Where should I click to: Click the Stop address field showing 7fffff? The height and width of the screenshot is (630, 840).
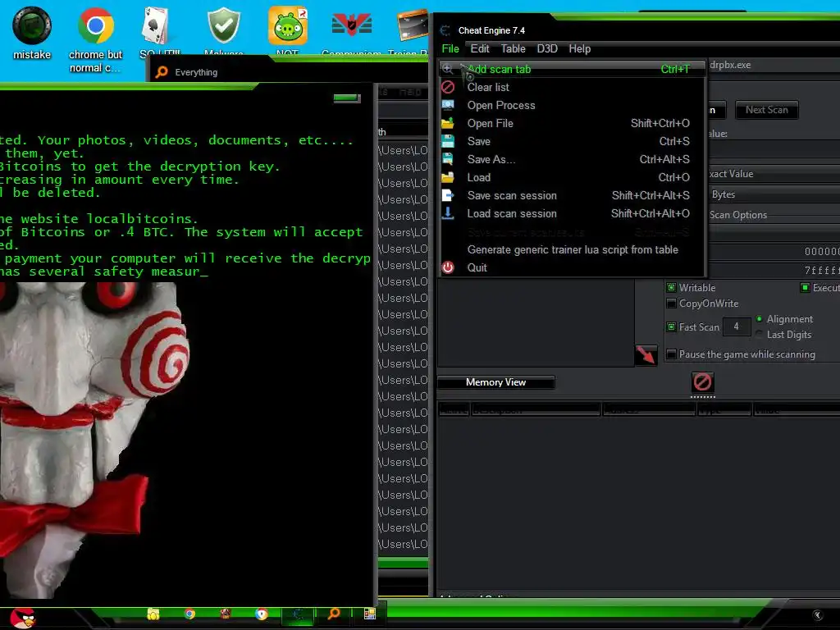[773, 270]
